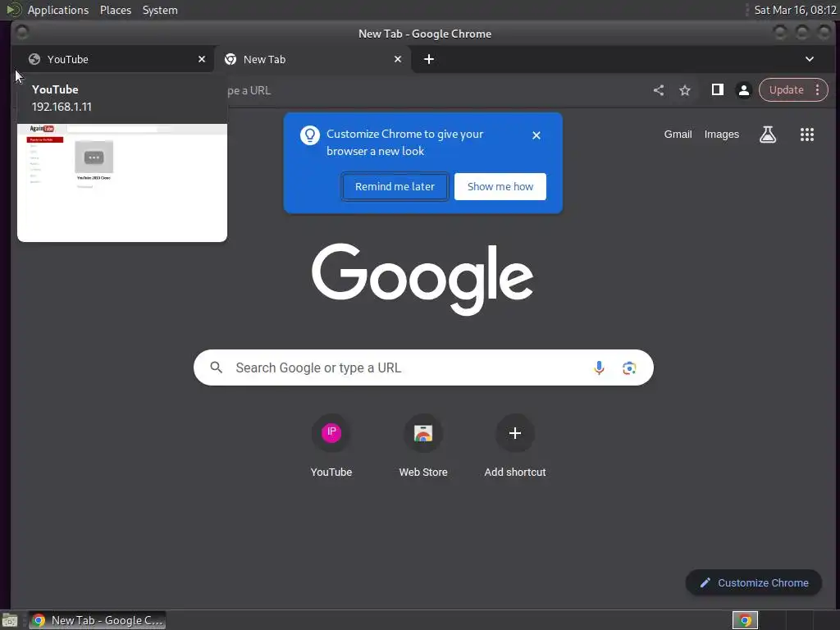This screenshot has width=840, height=630.
Task: Click the Google logo
Action: 422,279
